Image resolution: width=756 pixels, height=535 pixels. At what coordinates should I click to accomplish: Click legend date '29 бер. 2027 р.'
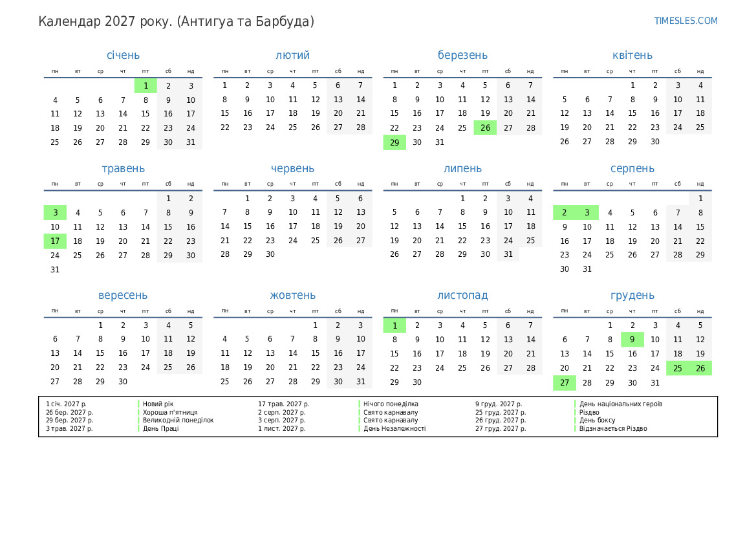pos(69,420)
